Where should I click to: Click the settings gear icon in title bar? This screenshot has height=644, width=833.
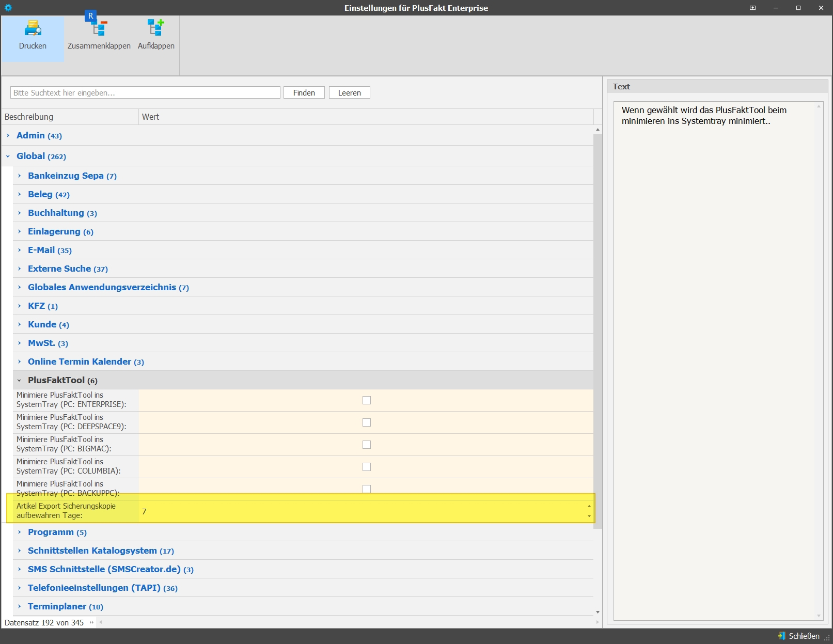(x=8, y=8)
